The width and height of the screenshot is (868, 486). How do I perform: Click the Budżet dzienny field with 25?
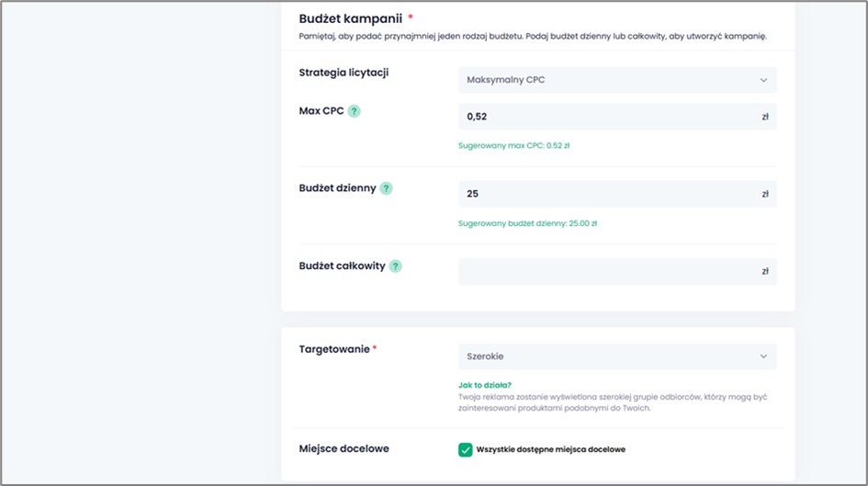click(x=606, y=194)
